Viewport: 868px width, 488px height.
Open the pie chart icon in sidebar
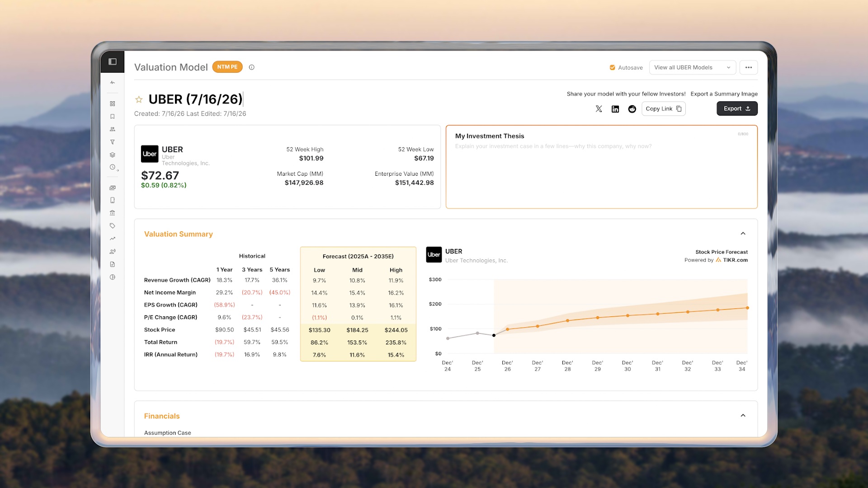[x=113, y=277]
